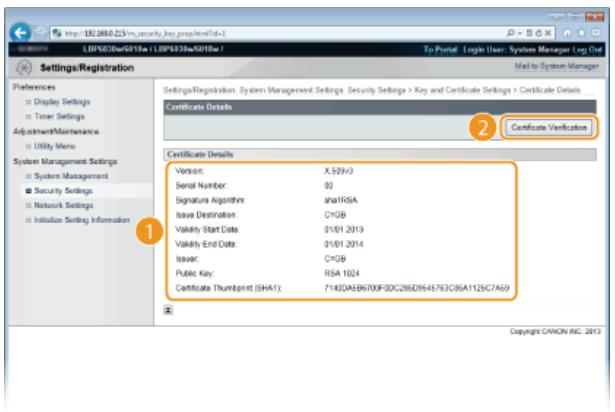This screenshot has height=412, width=615.
Task: Open System Management in the sidebar
Action: coord(71,176)
